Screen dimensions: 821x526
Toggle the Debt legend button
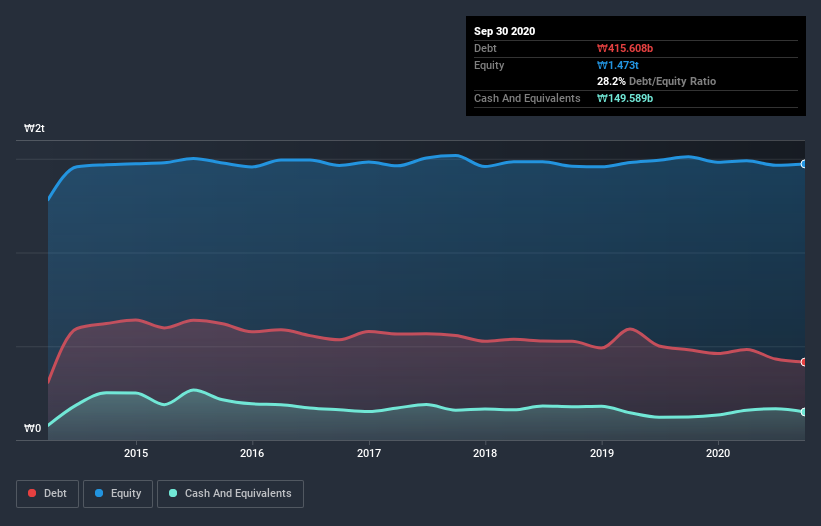click(47, 494)
